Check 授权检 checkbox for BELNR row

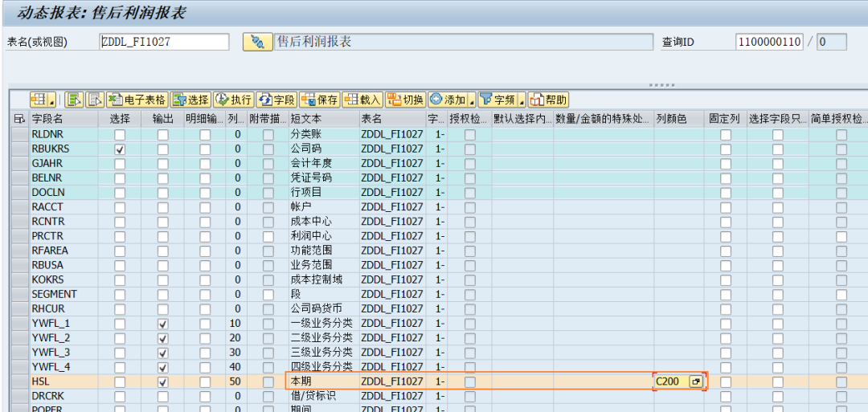point(469,178)
